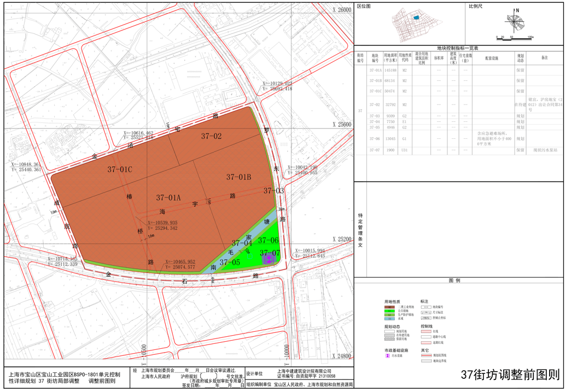
Task: Click the blue highlighted block in location map
Action: (416, 17)
